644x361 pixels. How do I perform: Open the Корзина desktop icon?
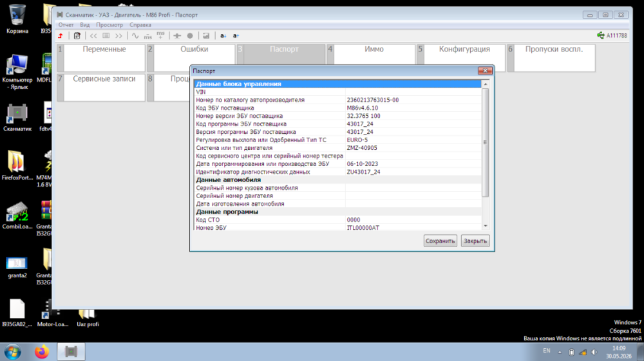pos(17,19)
